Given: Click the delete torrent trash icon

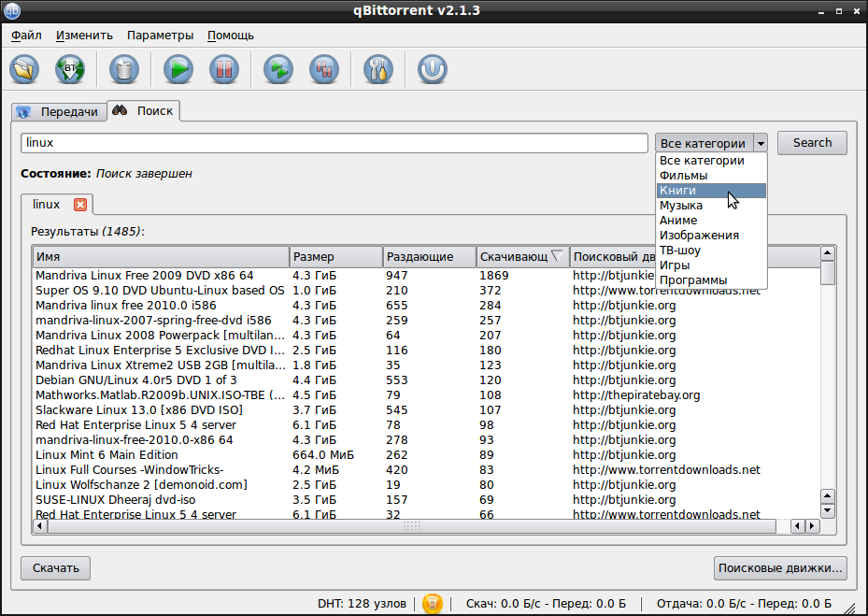Looking at the screenshot, I should pos(124,69).
